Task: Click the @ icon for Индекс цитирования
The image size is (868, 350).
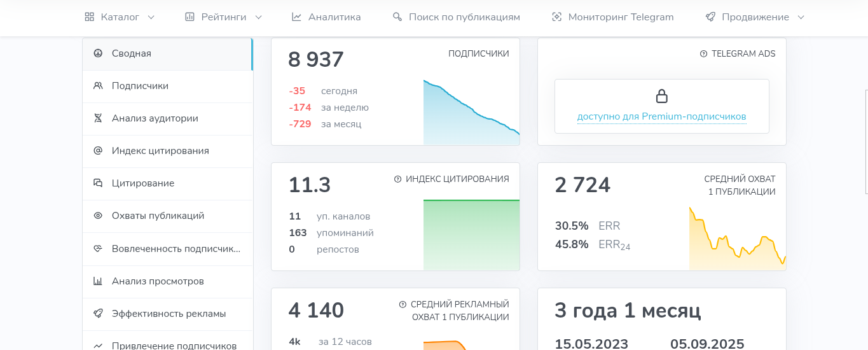Action: pyautogui.click(x=98, y=151)
